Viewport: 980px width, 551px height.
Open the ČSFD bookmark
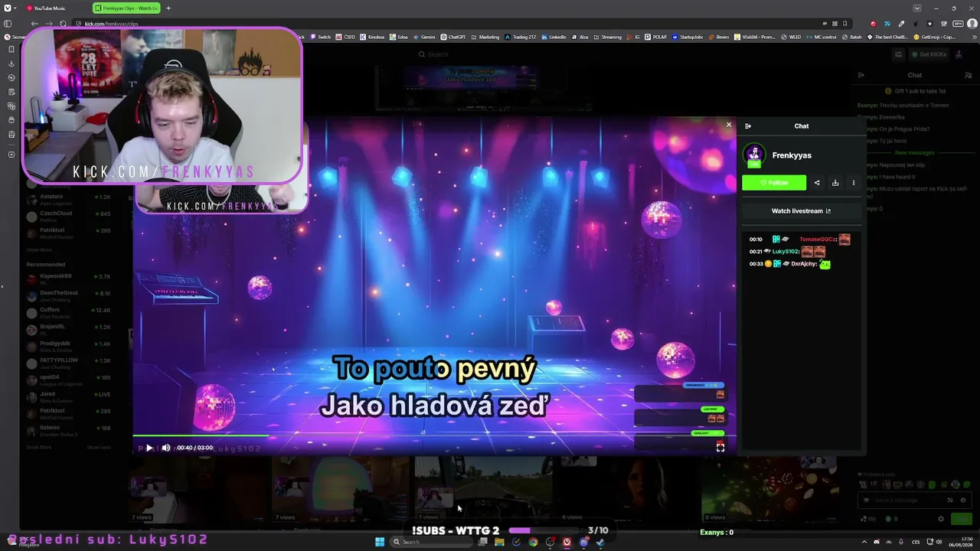coord(347,37)
